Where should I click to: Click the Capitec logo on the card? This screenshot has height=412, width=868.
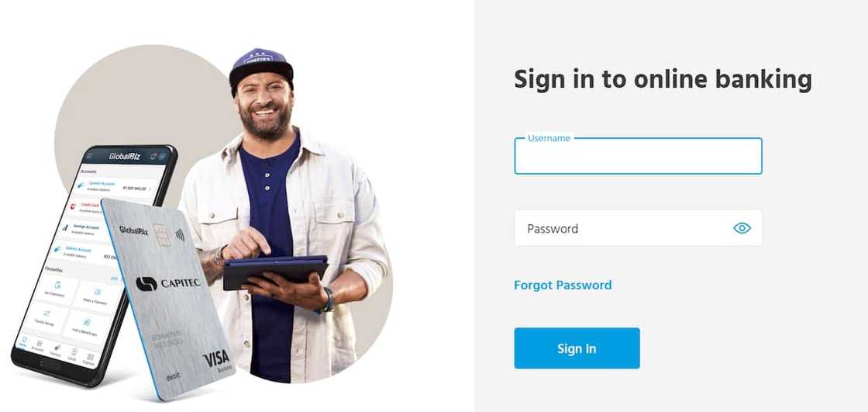(x=167, y=283)
